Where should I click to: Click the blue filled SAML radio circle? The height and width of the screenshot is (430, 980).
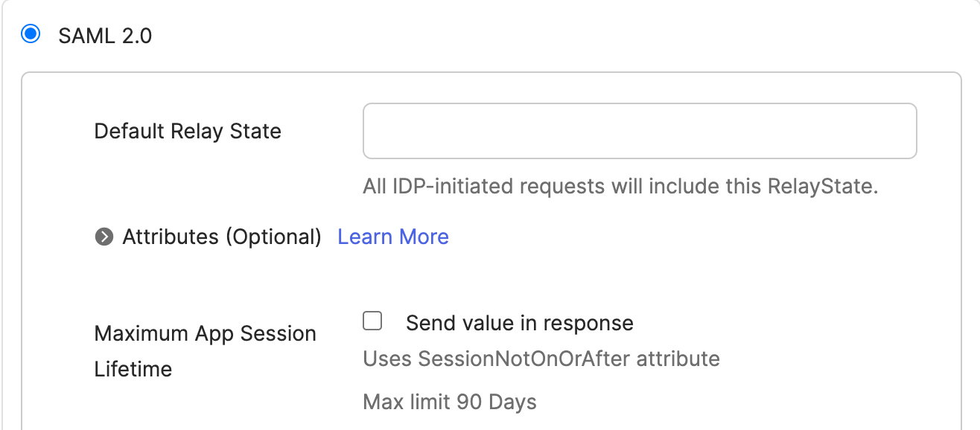click(31, 34)
